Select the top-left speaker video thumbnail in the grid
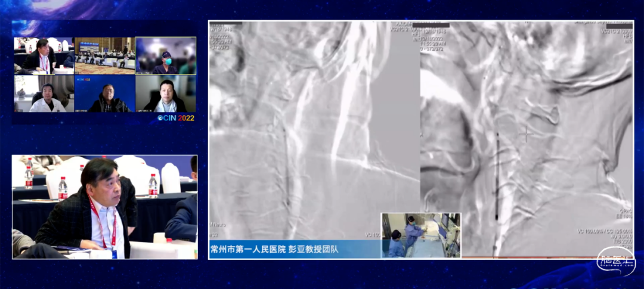644x289 pixels. point(44,56)
